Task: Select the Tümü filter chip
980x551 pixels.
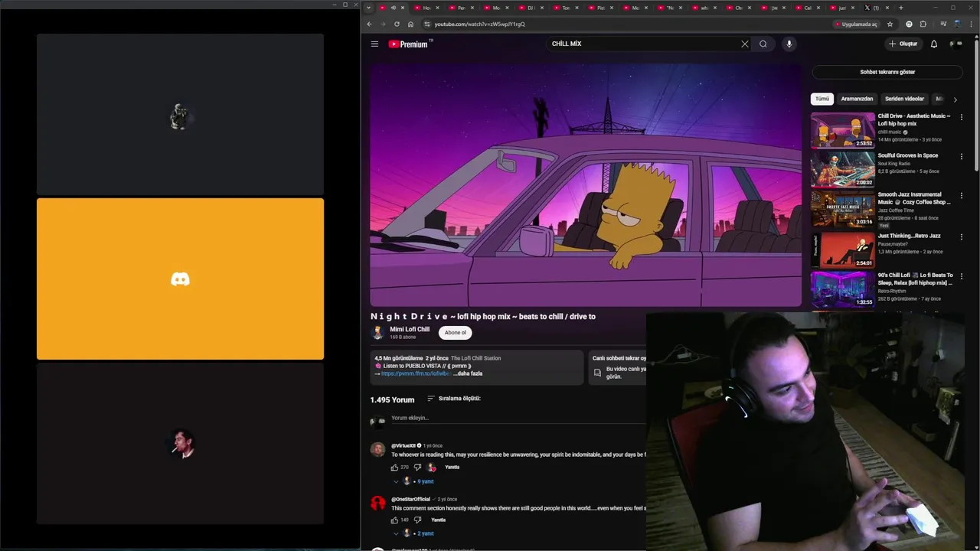Action: click(822, 99)
